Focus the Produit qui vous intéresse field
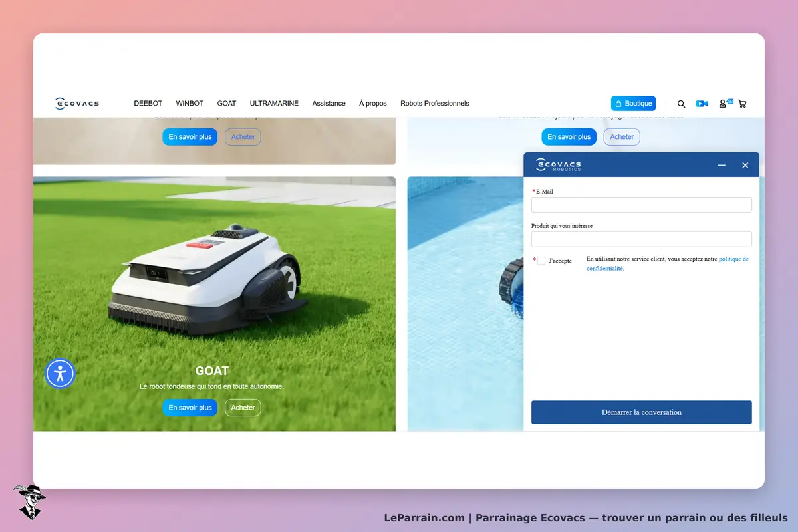Viewport: 798px width, 532px height. [642, 239]
